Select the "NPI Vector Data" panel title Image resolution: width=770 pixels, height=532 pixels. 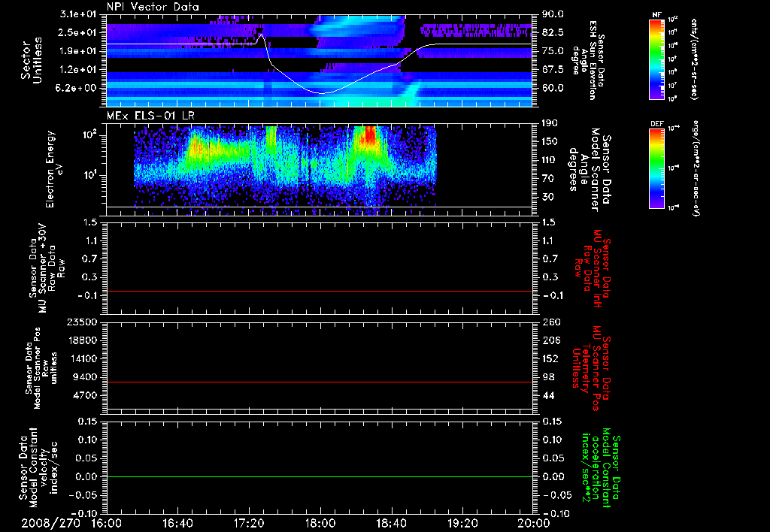tap(153, 7)
